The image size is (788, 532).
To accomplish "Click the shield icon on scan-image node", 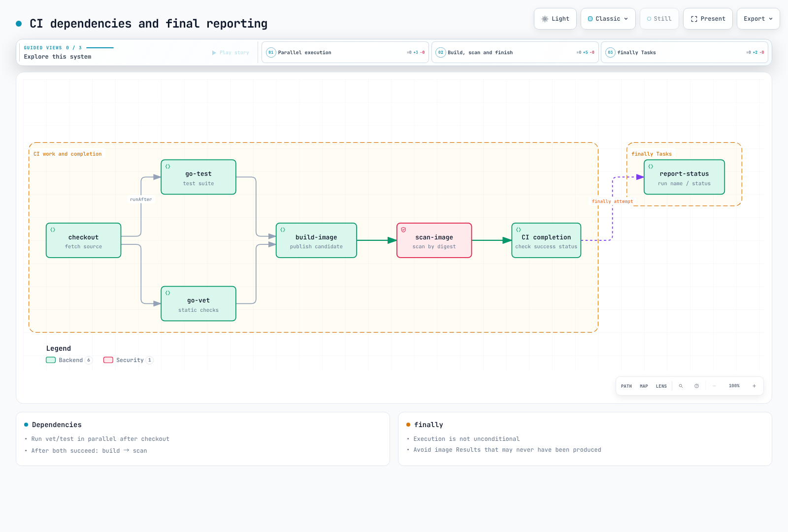I will (x=403, y=230).
